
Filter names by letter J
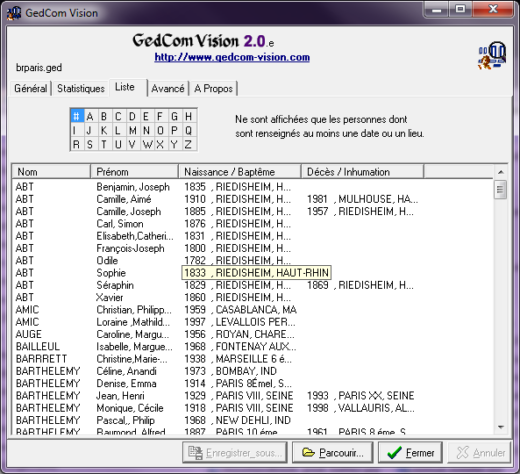click(x=90, y=130)
